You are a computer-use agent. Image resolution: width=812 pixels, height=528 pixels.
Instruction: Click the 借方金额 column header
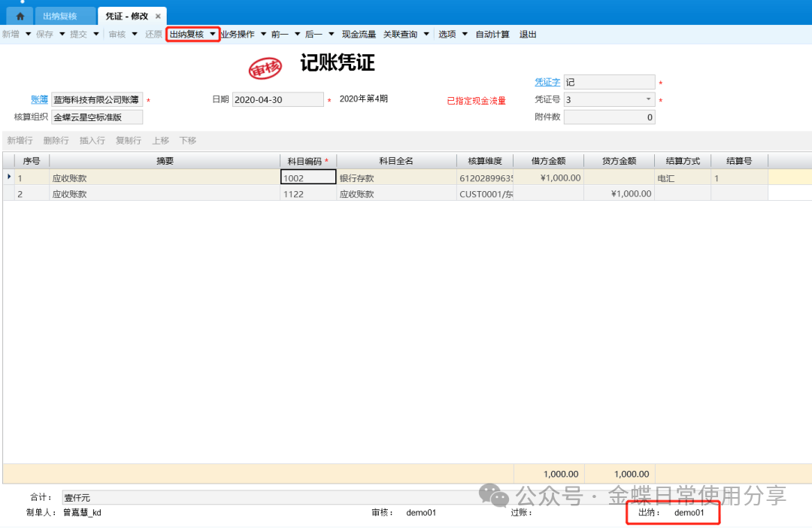click(548, 161)
